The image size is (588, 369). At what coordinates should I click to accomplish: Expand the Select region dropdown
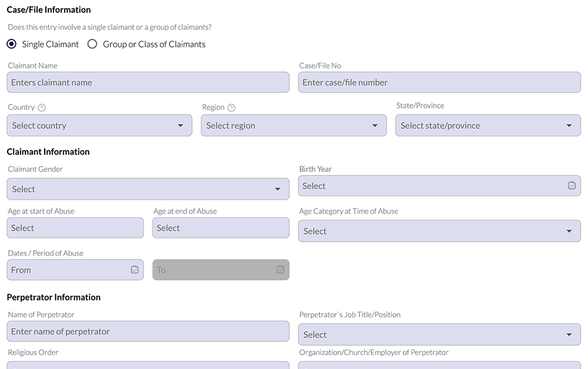click(293, 125)
